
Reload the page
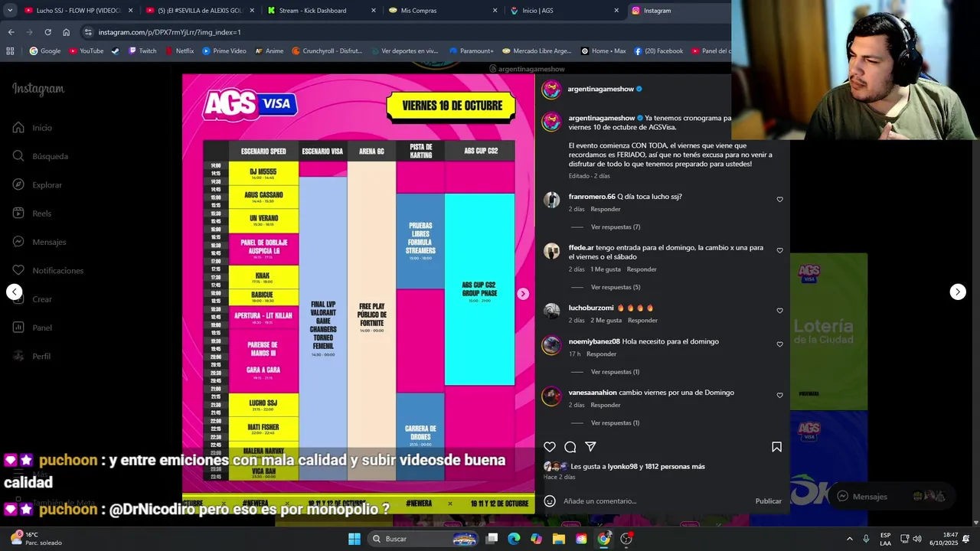click(x=47, y=32)
